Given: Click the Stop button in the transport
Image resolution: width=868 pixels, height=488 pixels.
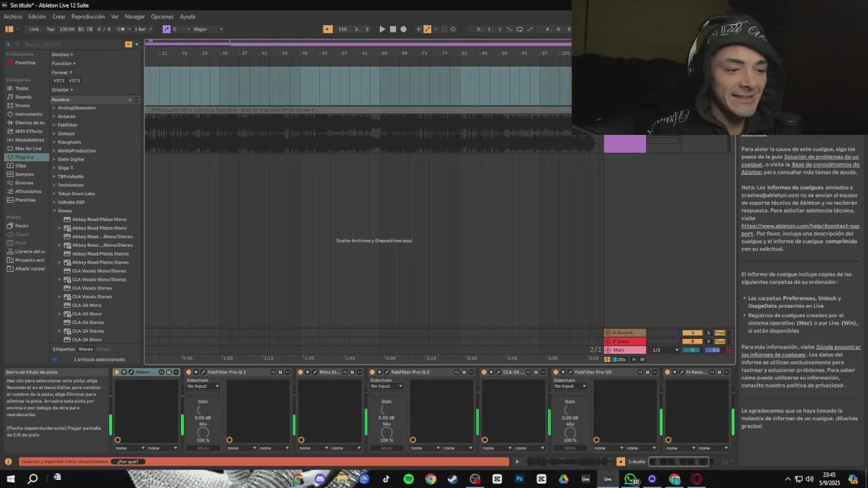Looking at the screenshot, I should [393, 29].
